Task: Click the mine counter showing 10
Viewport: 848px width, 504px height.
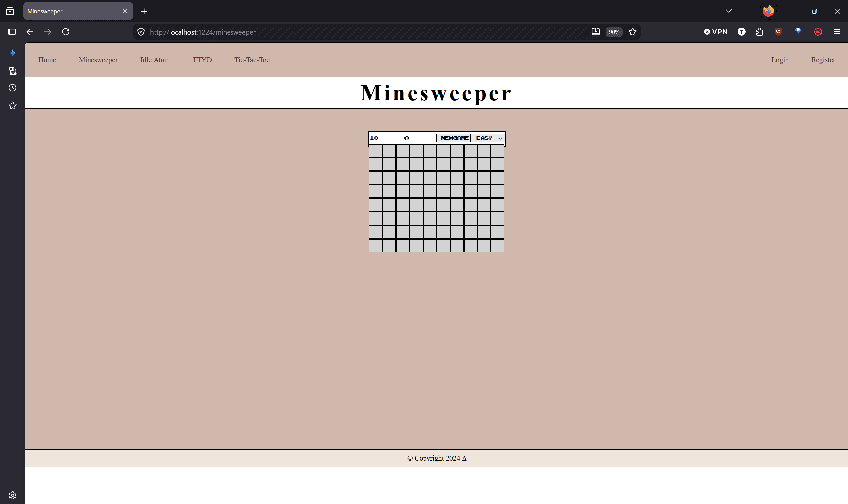Action: [374, 138]
